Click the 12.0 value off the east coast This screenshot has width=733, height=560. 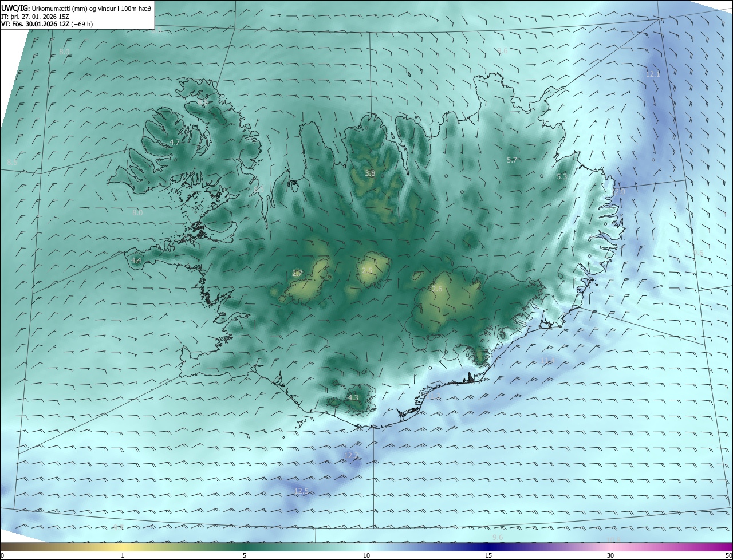tap(618, 192)
